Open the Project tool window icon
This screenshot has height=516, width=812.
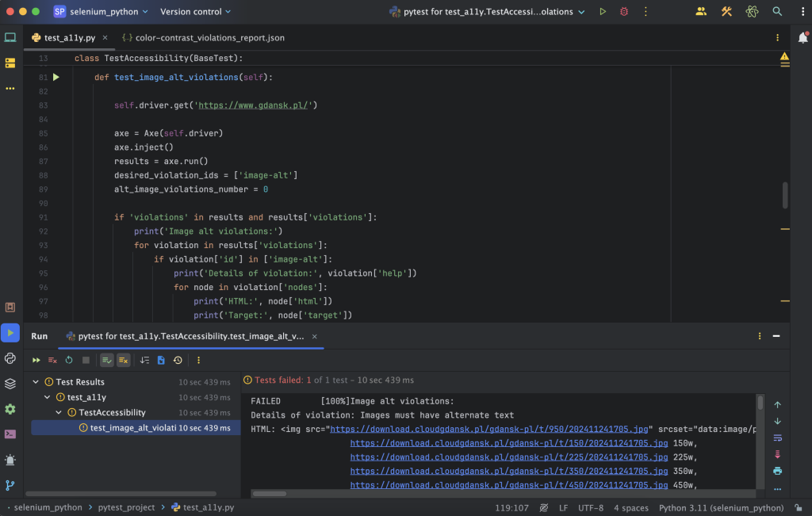[x=10, y=37]
